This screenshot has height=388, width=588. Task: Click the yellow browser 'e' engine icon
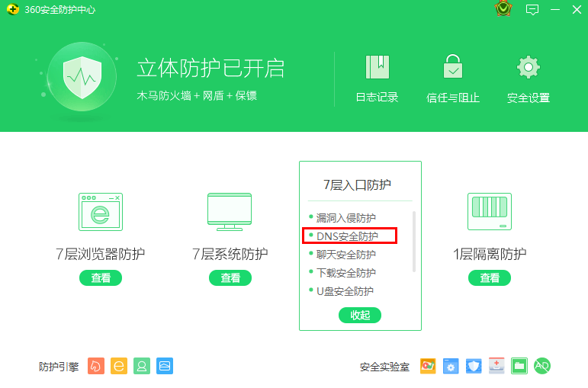(119, 366)
